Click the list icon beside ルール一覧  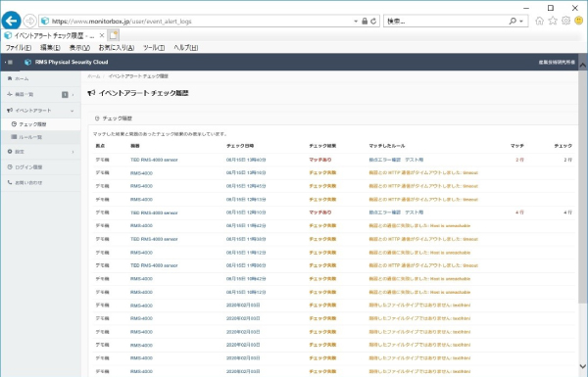point(15,137)
